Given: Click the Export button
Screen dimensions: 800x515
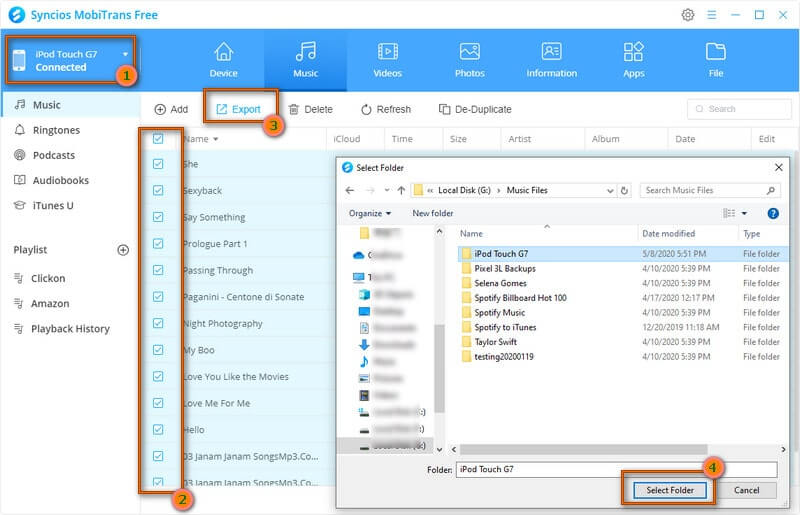Looking at the screenshot, I should point(238,109).
